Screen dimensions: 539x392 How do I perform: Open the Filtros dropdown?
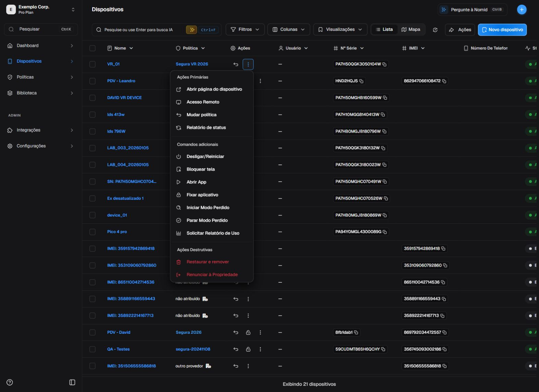click(245, 30)
